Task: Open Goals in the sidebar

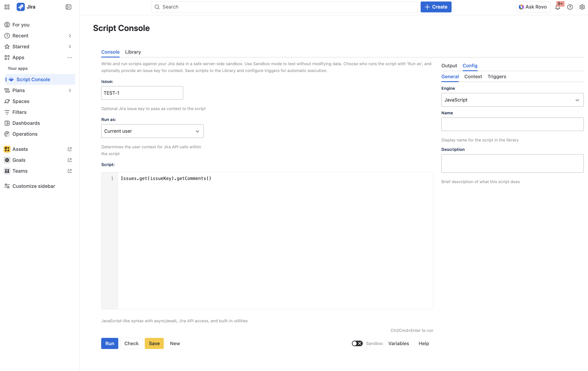Action: coord(19,160)
